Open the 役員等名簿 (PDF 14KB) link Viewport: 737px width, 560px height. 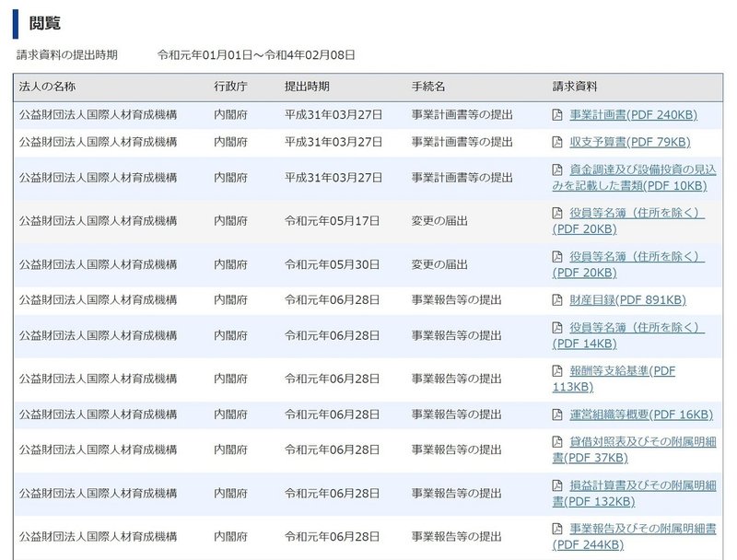(x=628, y=335)
